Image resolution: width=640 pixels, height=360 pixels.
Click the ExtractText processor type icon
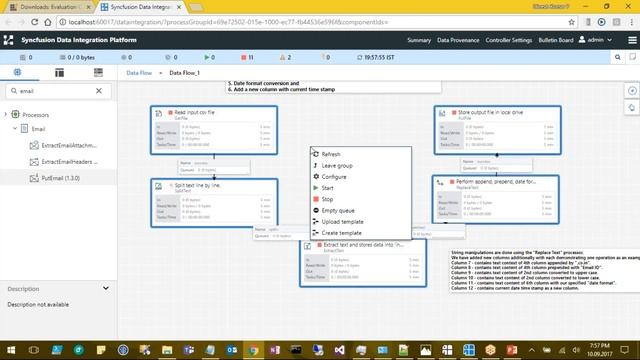(308, 246)
